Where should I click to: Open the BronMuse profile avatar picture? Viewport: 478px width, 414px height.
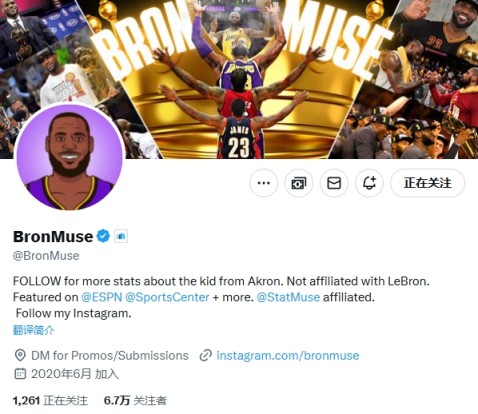click(x=69, y=156)
